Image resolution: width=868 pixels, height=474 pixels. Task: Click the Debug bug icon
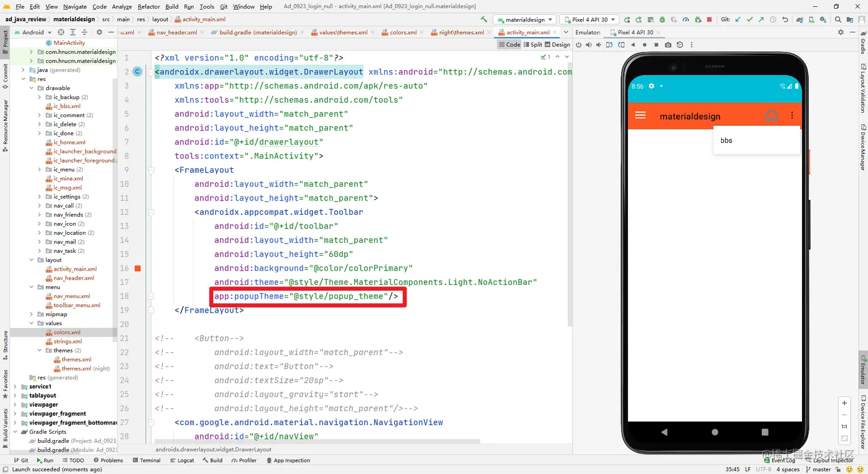coord(662,20)
